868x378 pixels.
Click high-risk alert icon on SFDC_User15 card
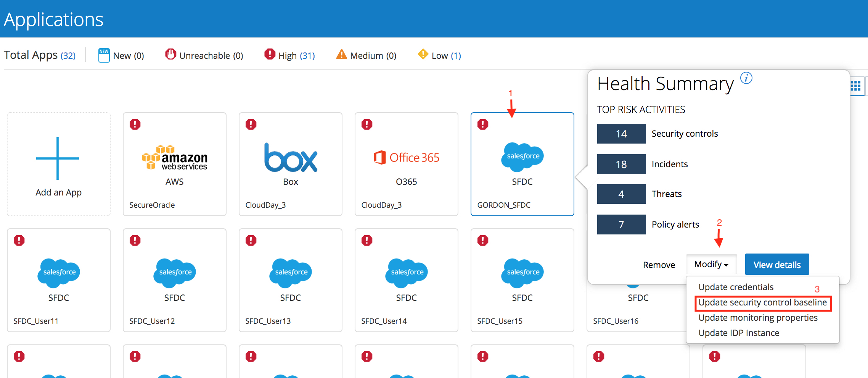click(483, 240)
